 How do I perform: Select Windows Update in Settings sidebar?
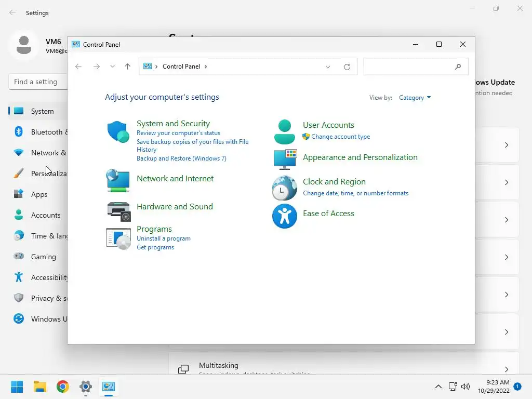[x=38, y=319]
